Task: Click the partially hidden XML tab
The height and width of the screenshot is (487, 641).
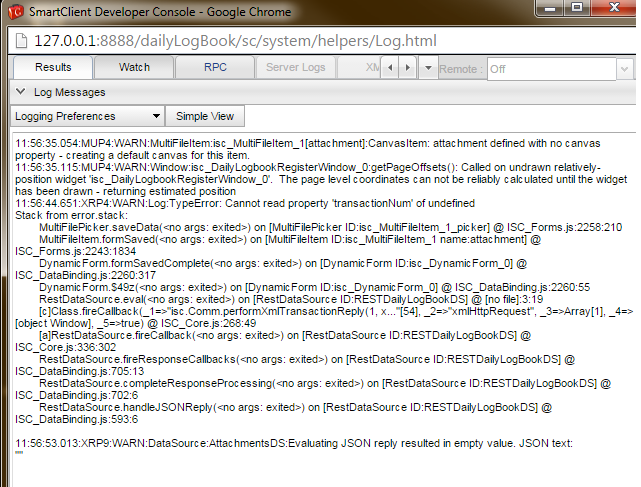Action: pyautogui.click(x=366, y=68)
